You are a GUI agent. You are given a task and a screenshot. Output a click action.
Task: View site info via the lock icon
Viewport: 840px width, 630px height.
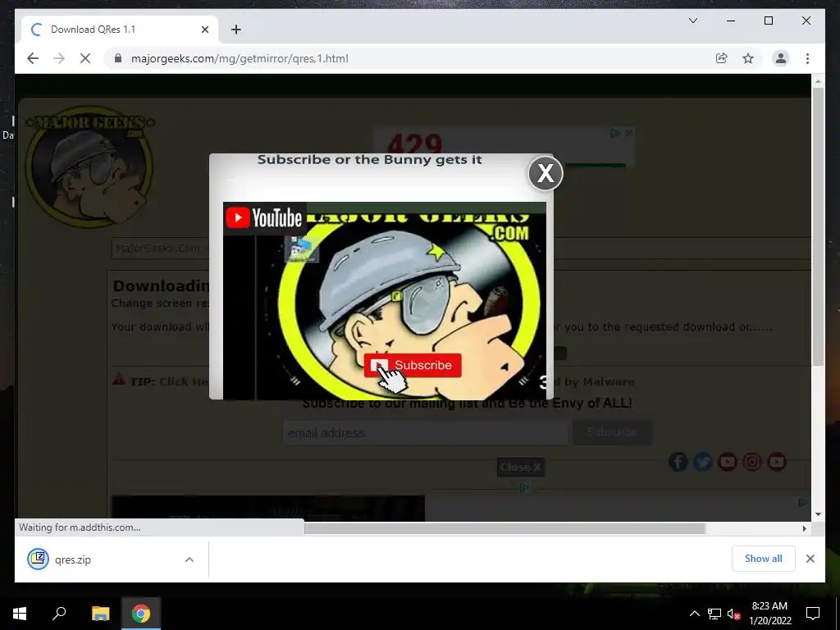point(118,58)
